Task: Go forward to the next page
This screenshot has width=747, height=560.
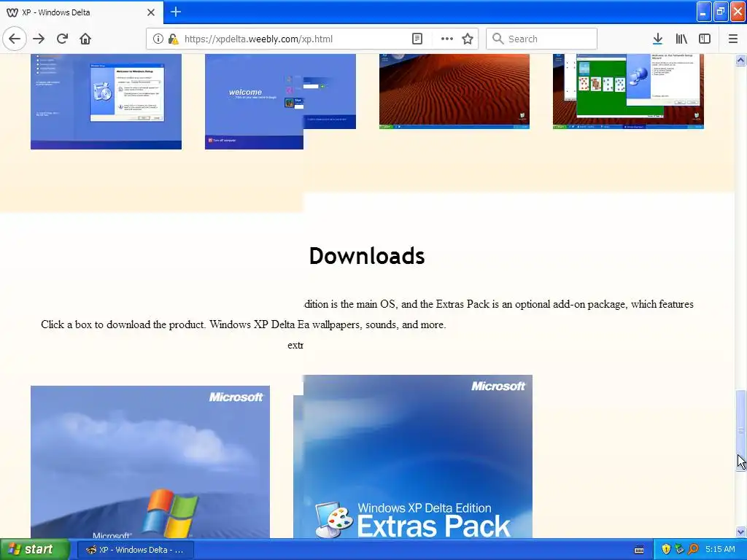Action: [39, 39]
